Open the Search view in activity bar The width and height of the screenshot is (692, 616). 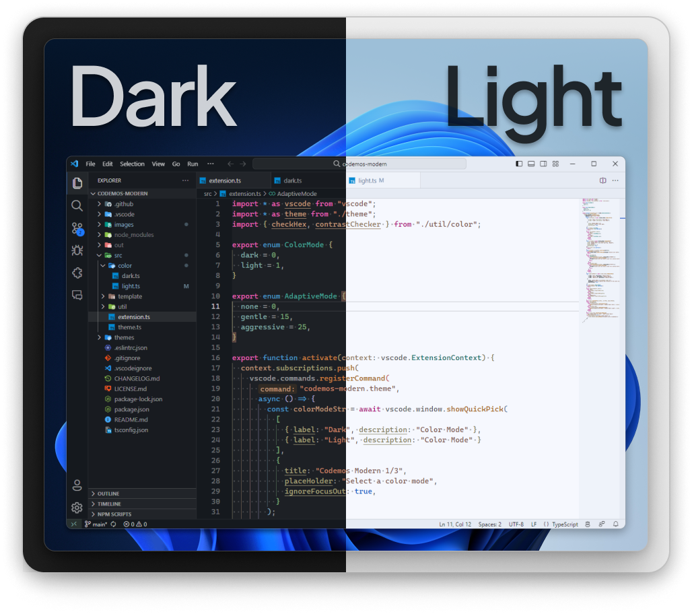click(x=77, y=205)
